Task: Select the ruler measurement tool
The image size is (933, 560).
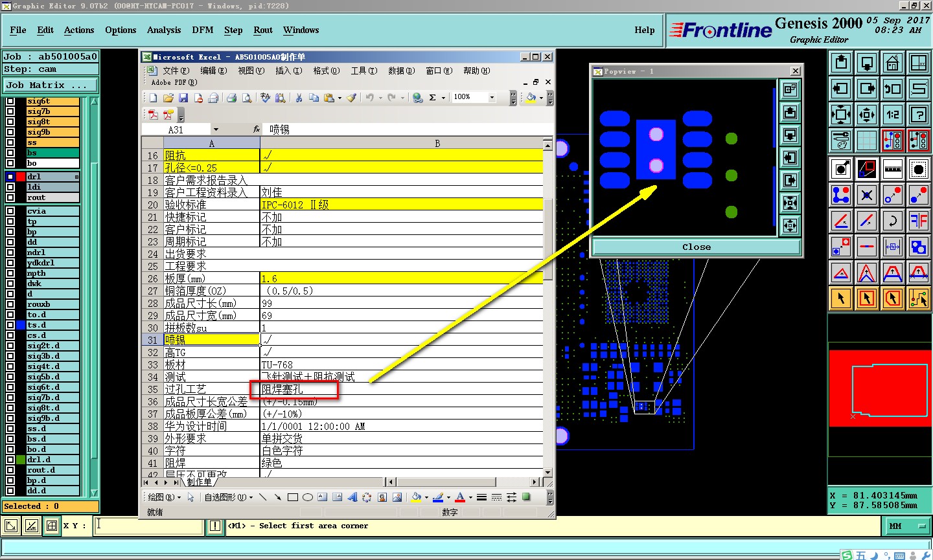Action: (x=893, y=169)
